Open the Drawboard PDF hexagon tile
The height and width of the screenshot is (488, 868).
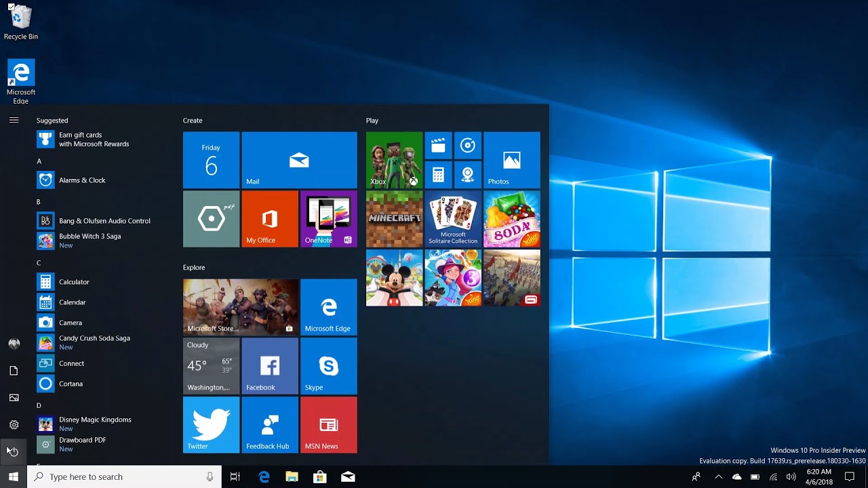click(211, 219)
